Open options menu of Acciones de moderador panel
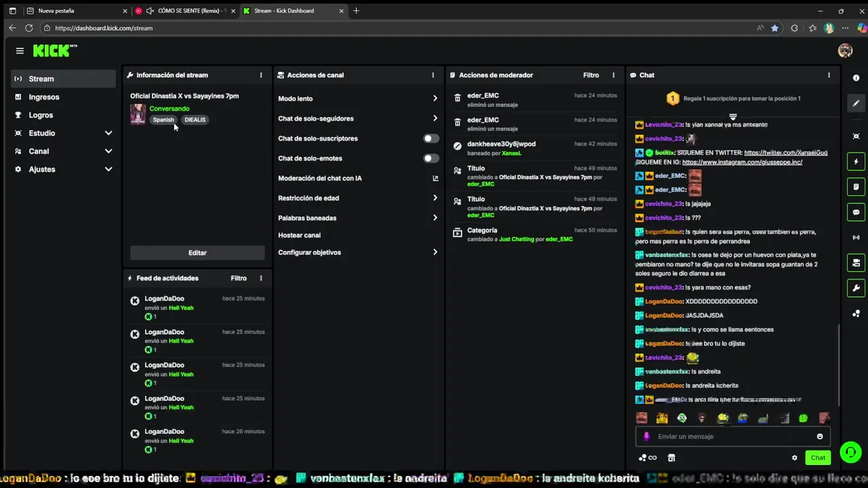 pos(614,75)
